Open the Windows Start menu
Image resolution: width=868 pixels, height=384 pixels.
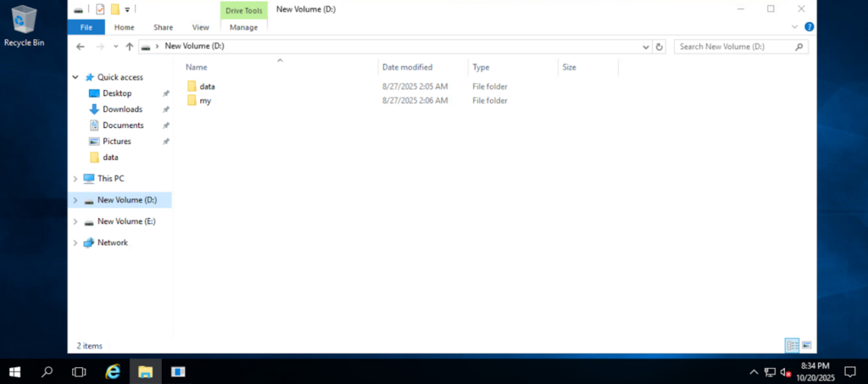[x=15, y=371]
